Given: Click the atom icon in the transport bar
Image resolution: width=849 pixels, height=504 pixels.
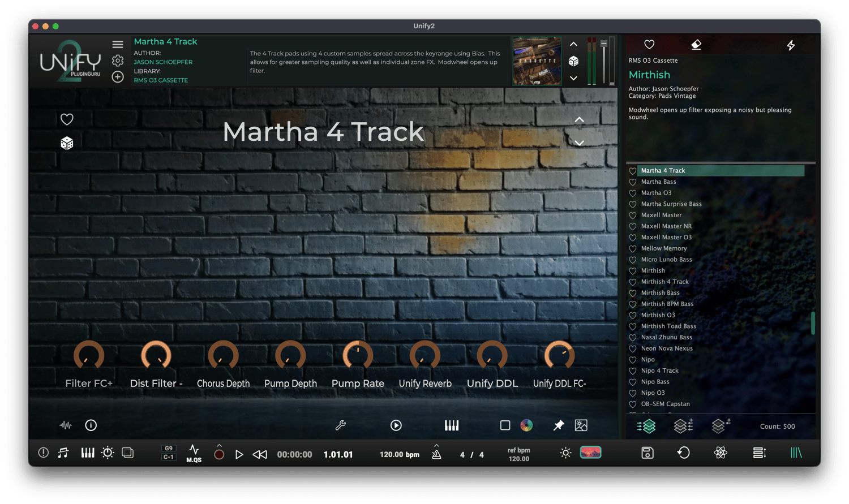Looking at the screenshot, I should coord(721,453).
